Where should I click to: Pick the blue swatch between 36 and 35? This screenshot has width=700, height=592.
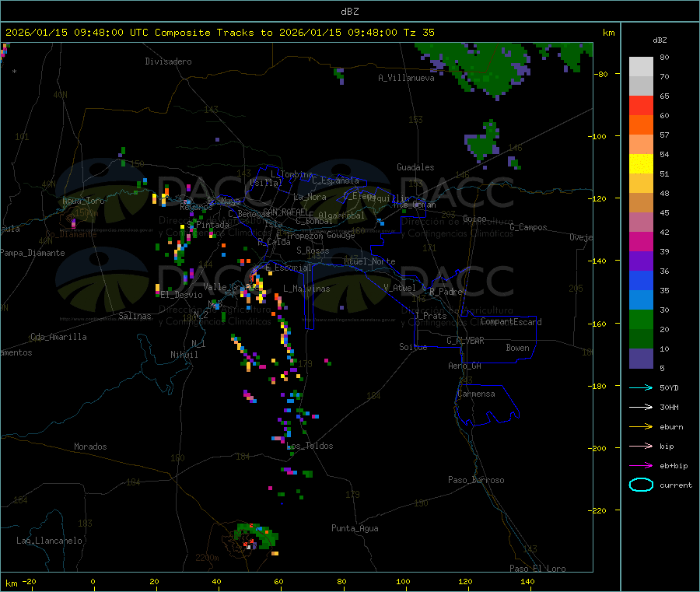pyautogui.click(x=641, y=280)
